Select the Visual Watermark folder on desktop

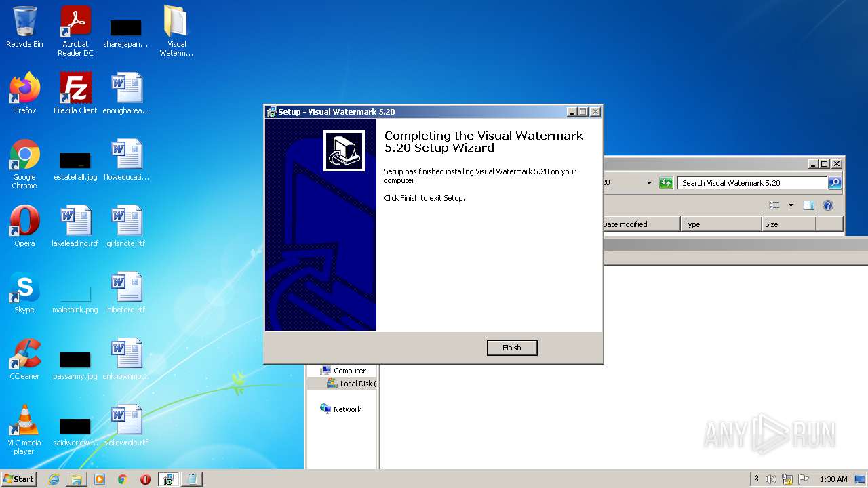tap(176, 31)
